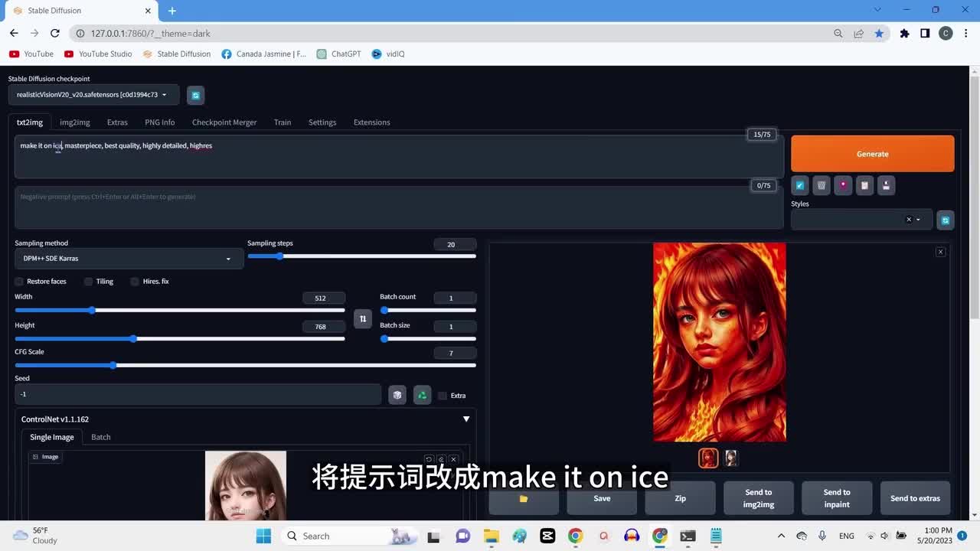Refresh the Stable Diffusion checkpoint list
This screenshot has height=551, width=980.
pyautogui.click(x=195, y=95)
